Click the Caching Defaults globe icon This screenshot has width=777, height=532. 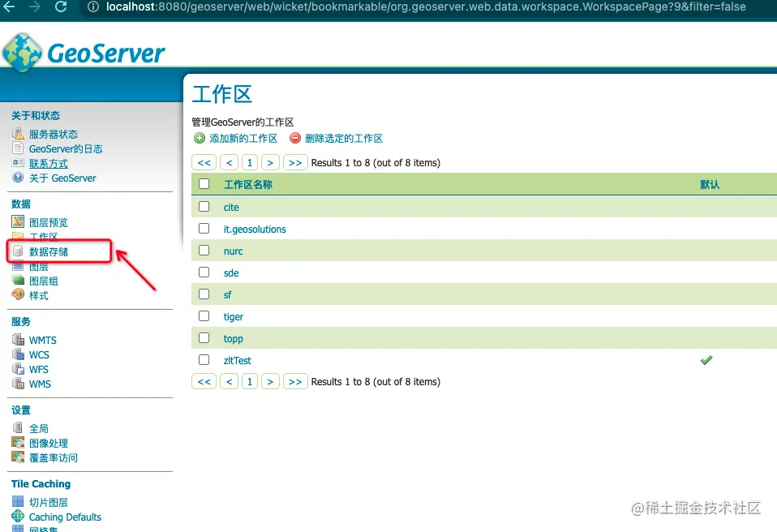pyautogui.click(x=18, y=516)
